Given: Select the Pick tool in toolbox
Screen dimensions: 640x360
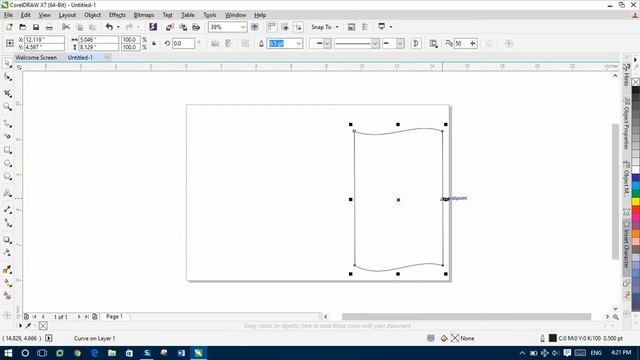Looking at the screenshot, I should (7, 63).
